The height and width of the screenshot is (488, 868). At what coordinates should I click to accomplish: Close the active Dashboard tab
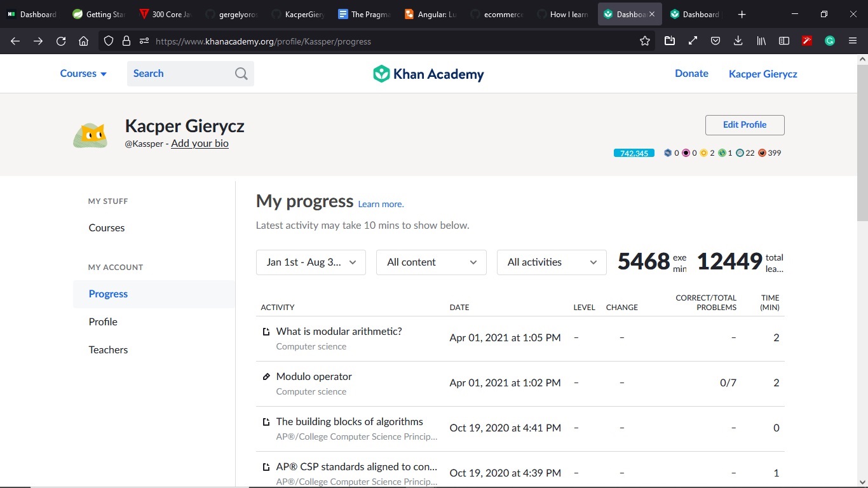(x=652, y=14)
